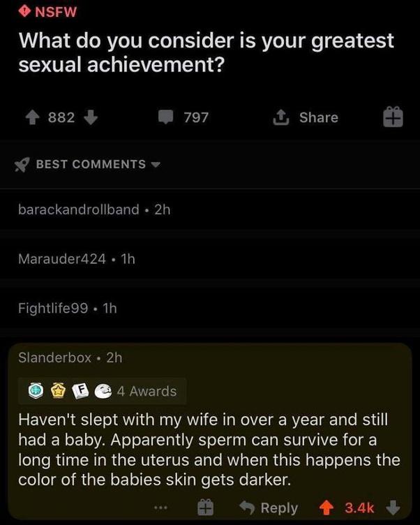The height and width of the screenshot is (525, 420).
Task: Click the first award badge on the comment
Action: click(x=36, y=391)
